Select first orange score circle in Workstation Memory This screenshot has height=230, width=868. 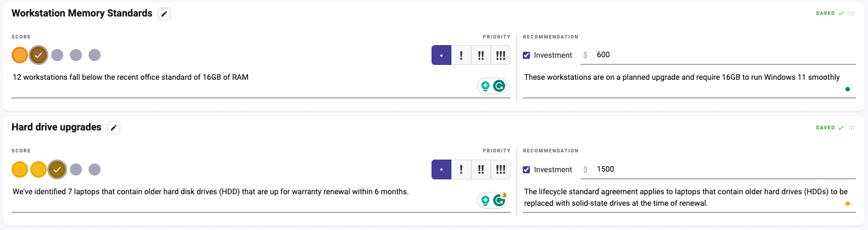(x=20, y=55)
